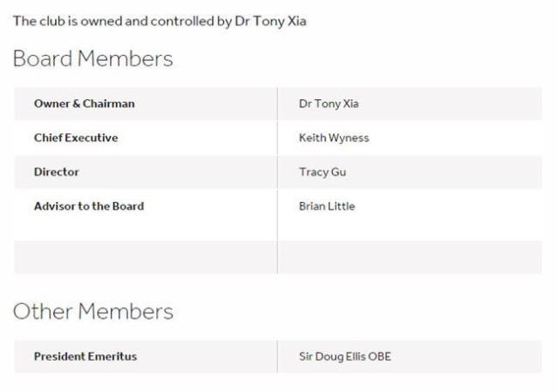
Task: Click the Board Members heading
Action: [x=92, y=59]
